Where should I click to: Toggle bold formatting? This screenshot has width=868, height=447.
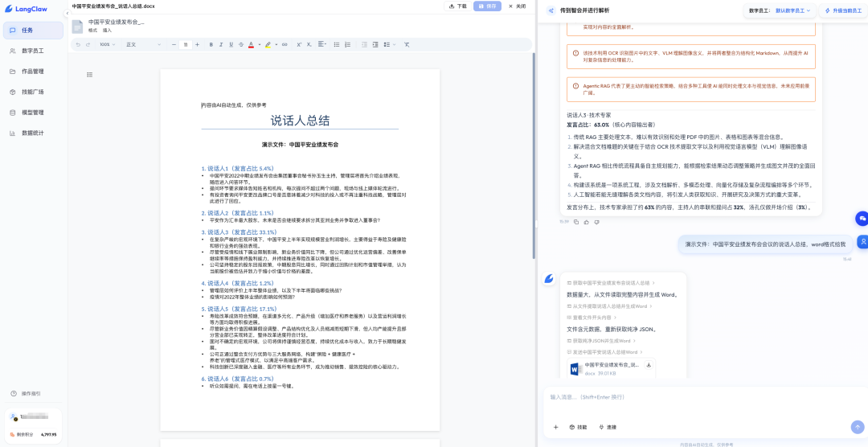coord(211,44)
